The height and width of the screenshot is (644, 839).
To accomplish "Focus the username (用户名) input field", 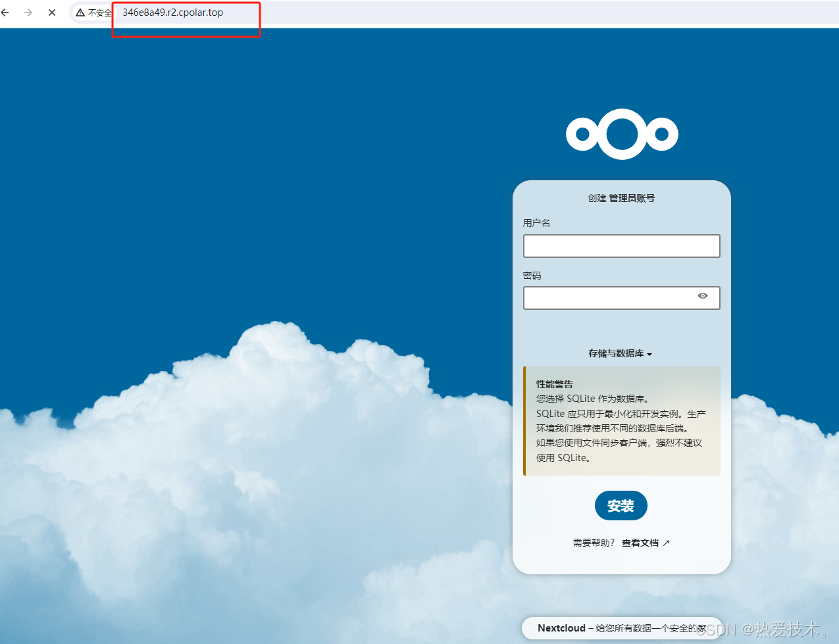I will (x=622, y=246).
